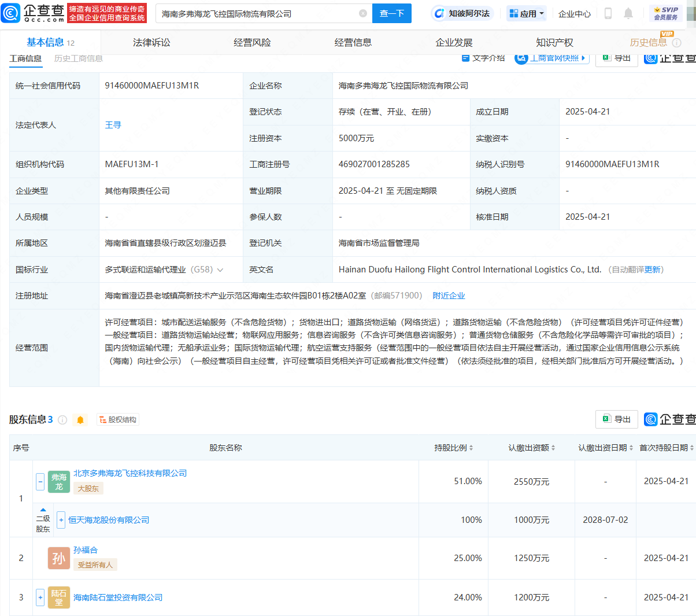
Task: Click 孙 avatar thumbnail
Action: (59, 558)
